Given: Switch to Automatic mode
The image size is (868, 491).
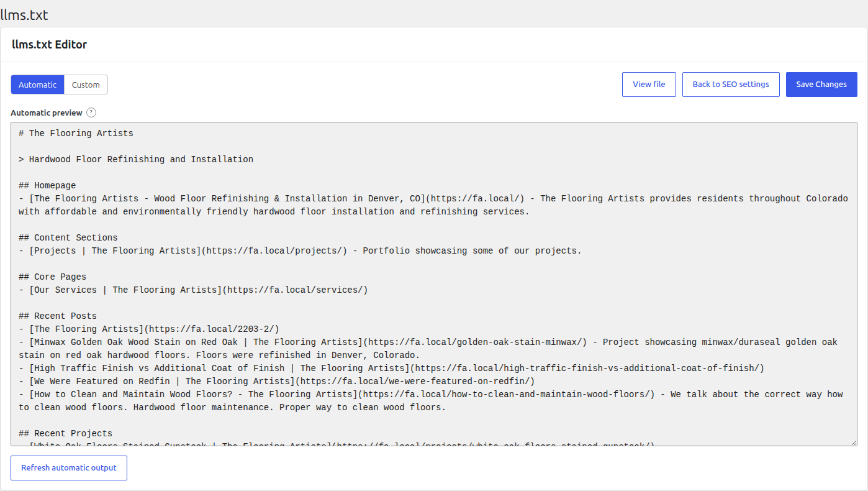Looking at the screenshot, I should (x=37, y=85).
